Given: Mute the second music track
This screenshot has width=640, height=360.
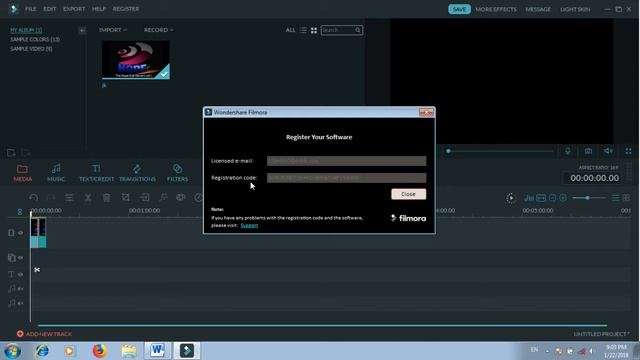Looking at the screenshot, I should pos(20,303).
